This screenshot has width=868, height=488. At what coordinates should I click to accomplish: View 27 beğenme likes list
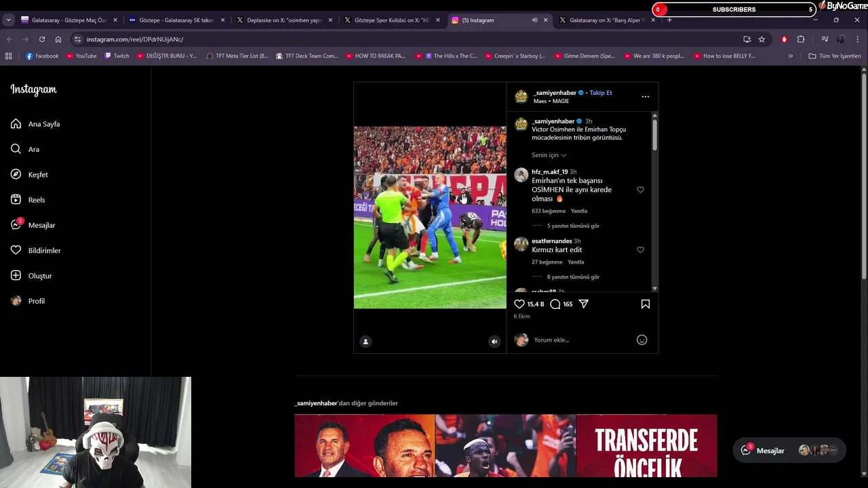point(547,262)
